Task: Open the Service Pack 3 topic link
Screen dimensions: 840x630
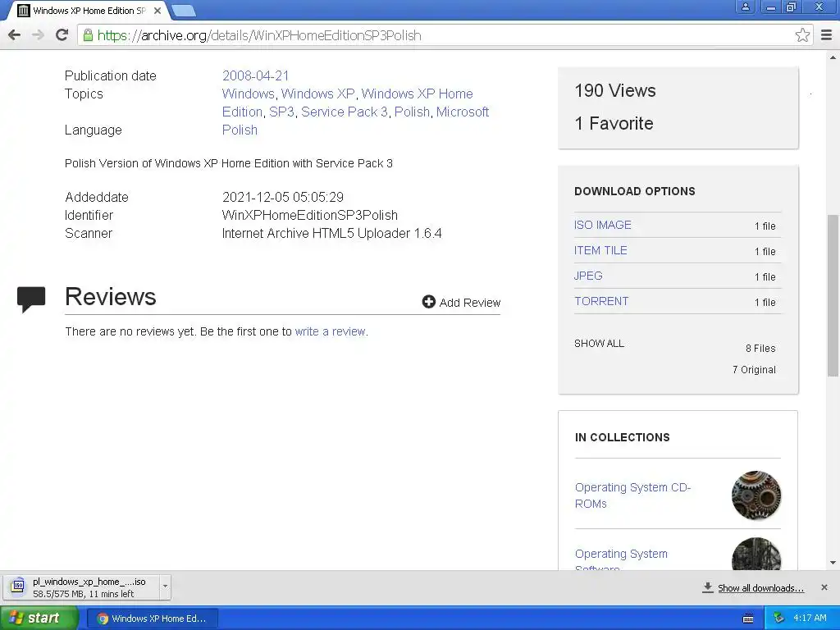Action: 344,112
